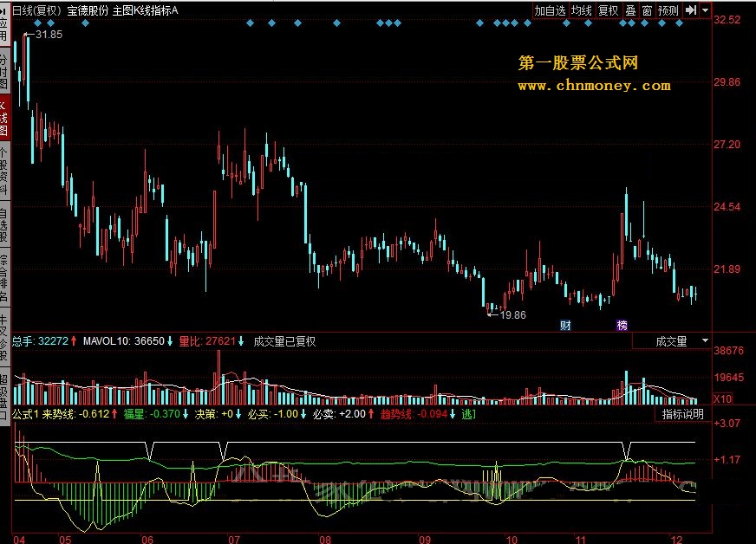Image resolution: width=756 pixels, height=544 pixels.
Task: Open the dropdown arrow at the toolbar's right end
Action: [705, 10]
